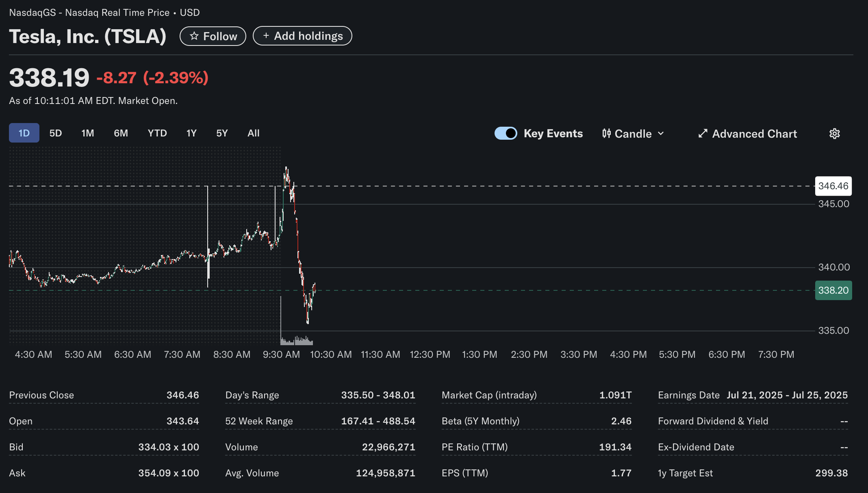Click the Forward Dividend & Yield label
Image resolution: width=868 pixels, height=493 pixels.
pyautogui.click(x=713, y=421)
